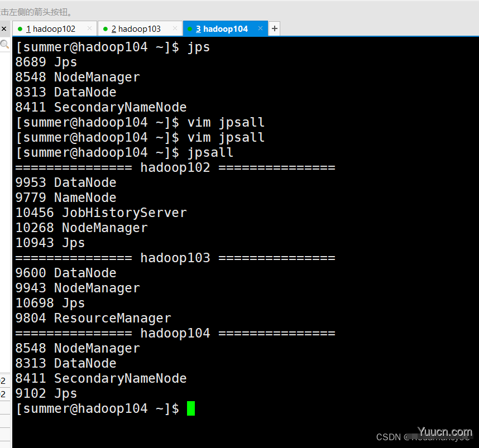
Task: Click the '10698 Jps' line
Action: pos(50,303)
